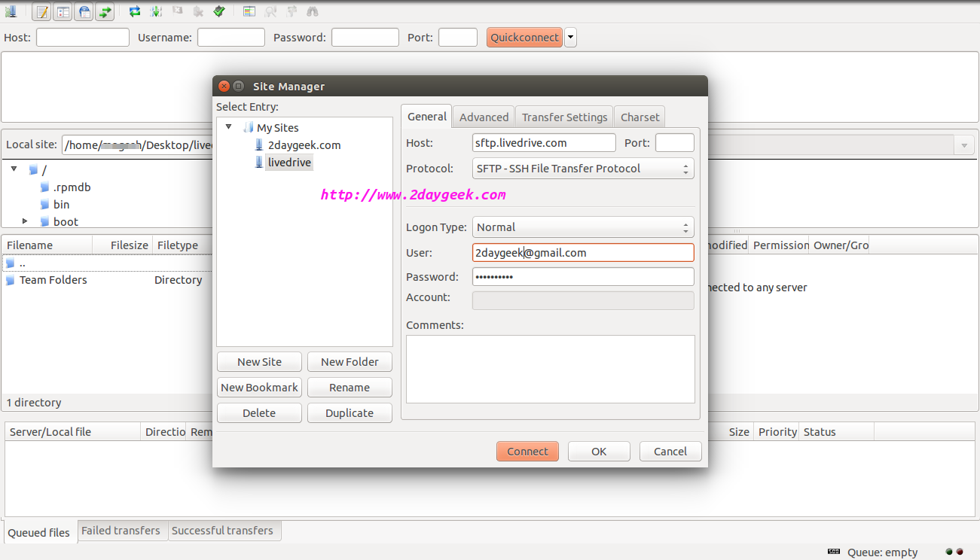
Task: Click the binoculars search icon in toolbar
Action: 312,11
